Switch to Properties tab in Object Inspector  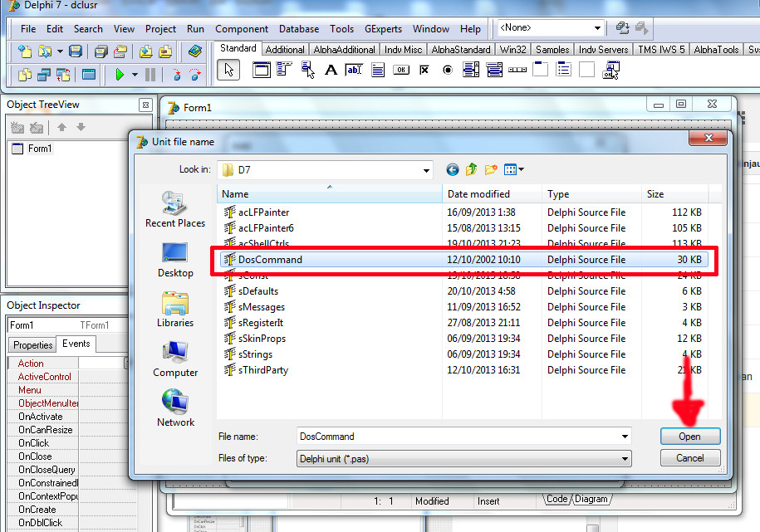point(32,345)
